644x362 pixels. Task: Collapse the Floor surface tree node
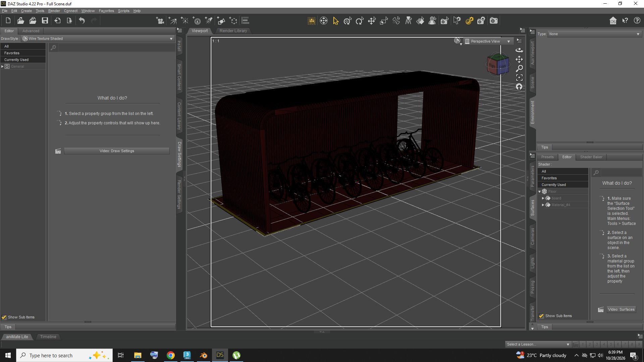point(540,191)
